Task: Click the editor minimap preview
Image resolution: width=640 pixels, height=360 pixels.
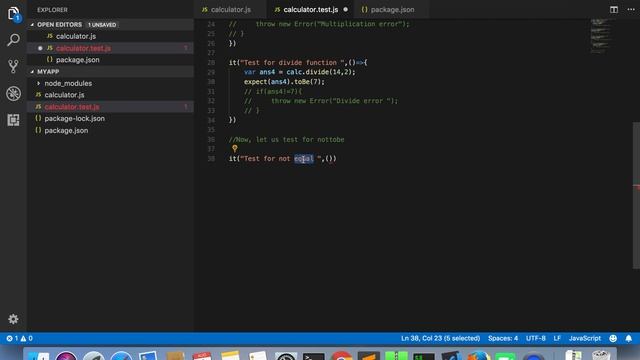Action: pyautogui.click(x=600, y=36)
